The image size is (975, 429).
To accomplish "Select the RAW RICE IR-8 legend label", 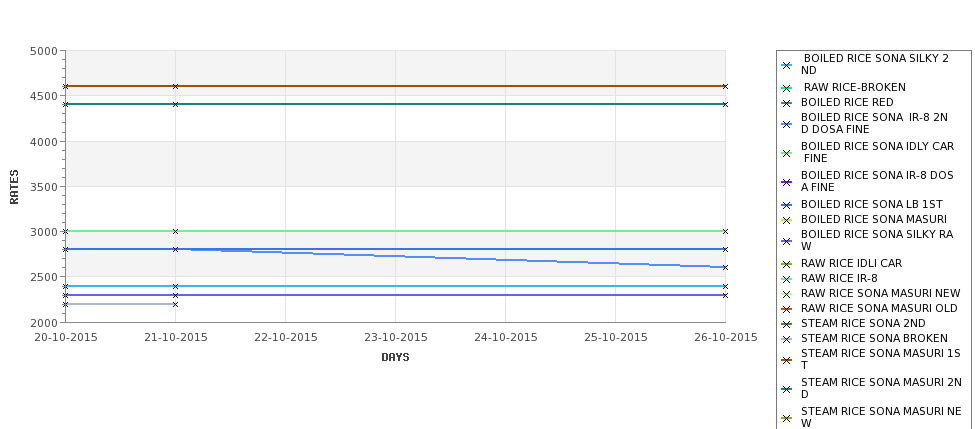I will click(x=839, y=279).
